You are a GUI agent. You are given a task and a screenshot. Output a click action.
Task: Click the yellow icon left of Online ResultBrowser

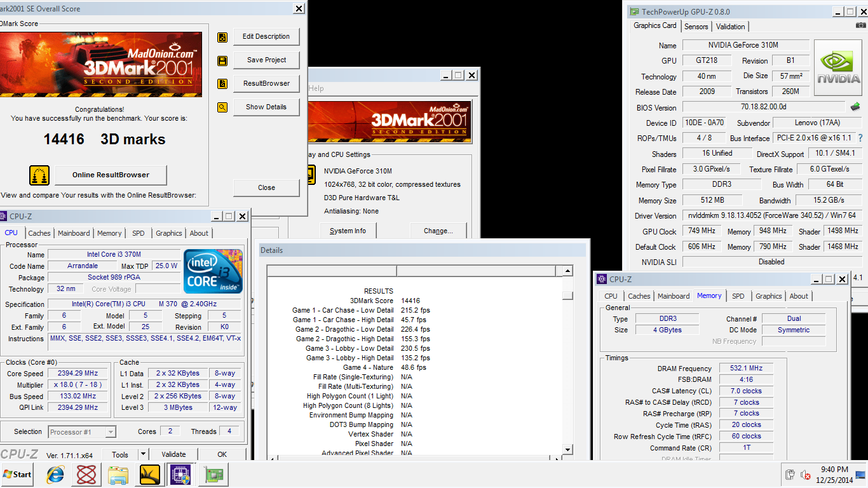pos(39,175)
